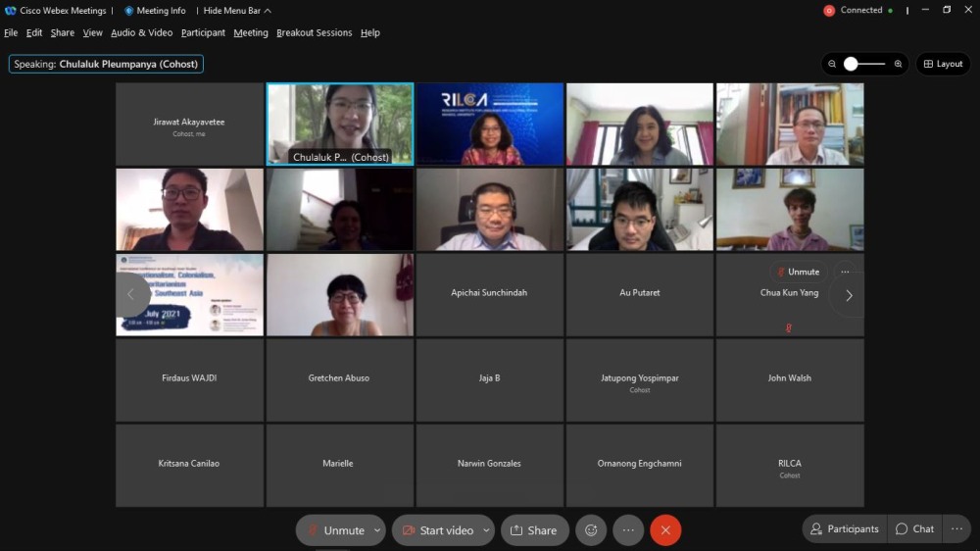
Task: Open more options in the bottom control bar
Action: 628,530
